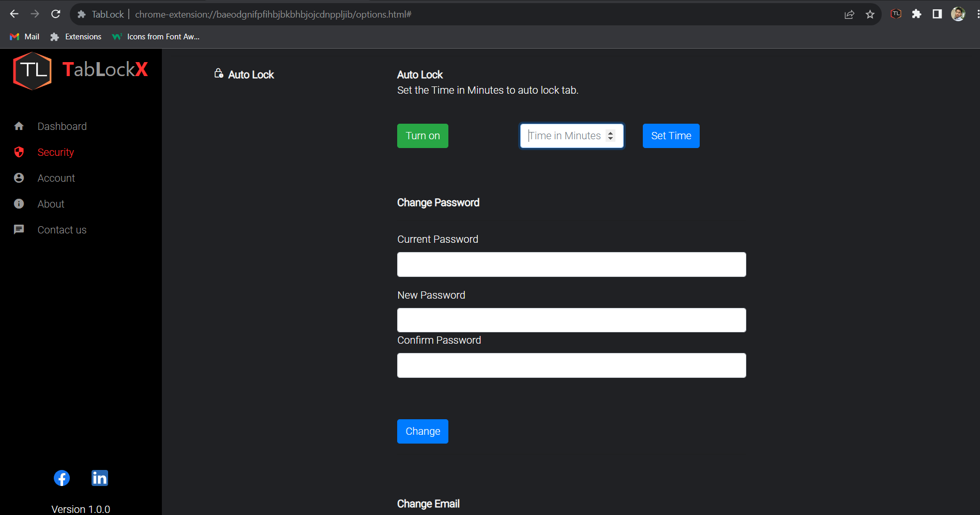Open the Facebook icon at sidebar bottom
The width and height of the screenshot is (980, 515).
[62, 478]
